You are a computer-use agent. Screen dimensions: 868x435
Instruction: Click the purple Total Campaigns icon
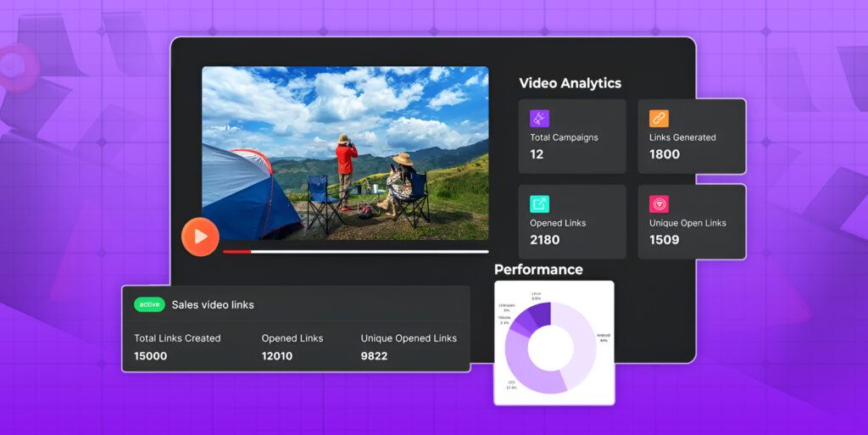[539, 119]
